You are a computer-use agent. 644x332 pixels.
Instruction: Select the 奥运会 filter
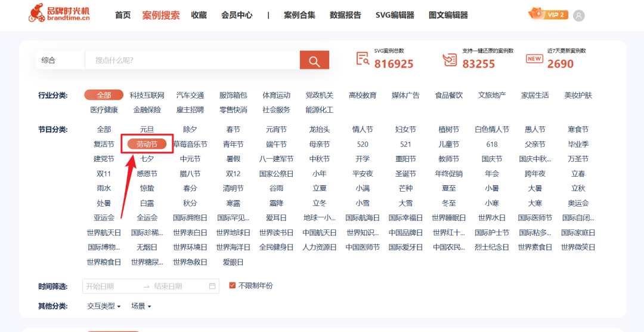pos(578,203)
